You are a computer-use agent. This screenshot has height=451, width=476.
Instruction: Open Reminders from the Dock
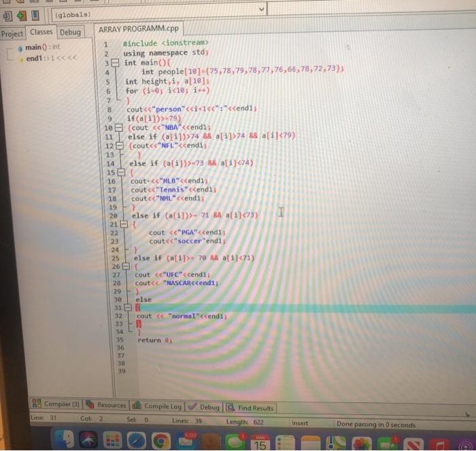286,443
